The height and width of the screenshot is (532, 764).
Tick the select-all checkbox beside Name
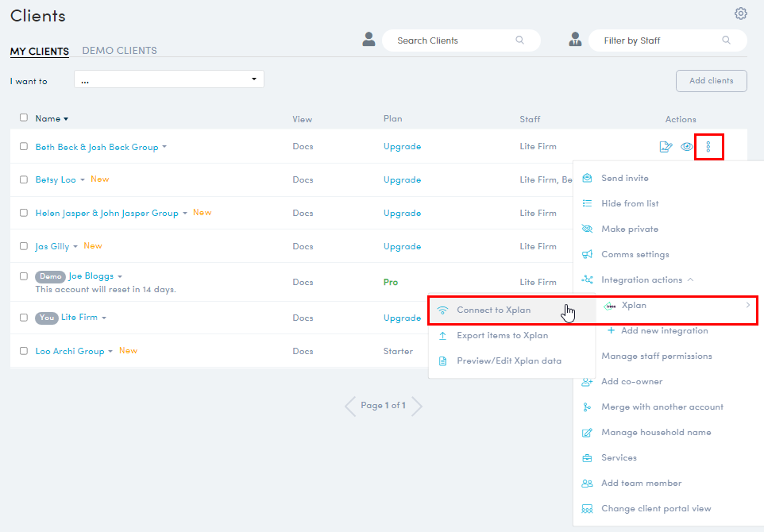point(24,118)
